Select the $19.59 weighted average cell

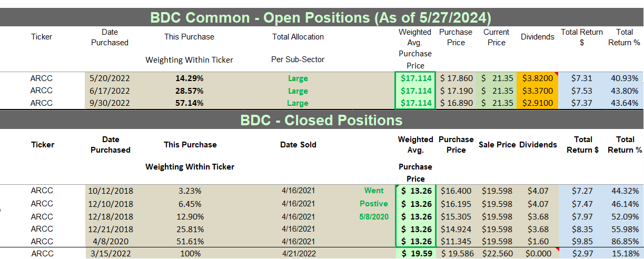point(415,254)
